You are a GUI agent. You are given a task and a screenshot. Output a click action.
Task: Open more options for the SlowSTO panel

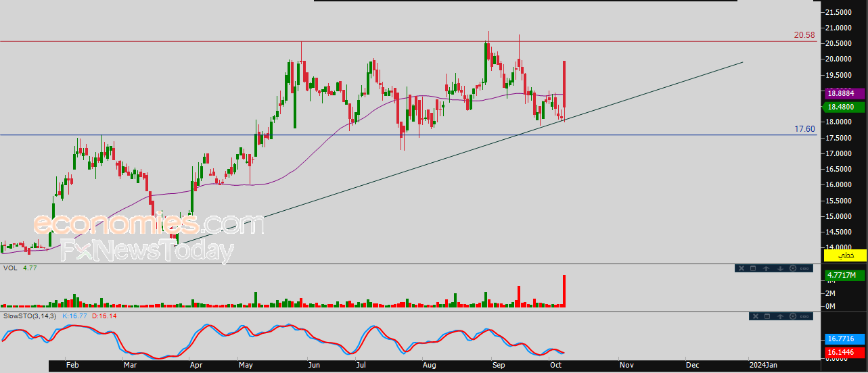[x=804, y=316]
